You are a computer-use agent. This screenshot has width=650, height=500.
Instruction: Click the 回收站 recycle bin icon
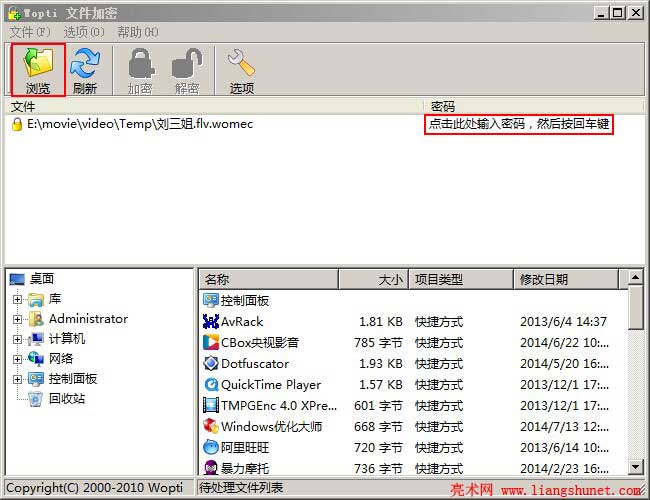click(x=36, y=399)
